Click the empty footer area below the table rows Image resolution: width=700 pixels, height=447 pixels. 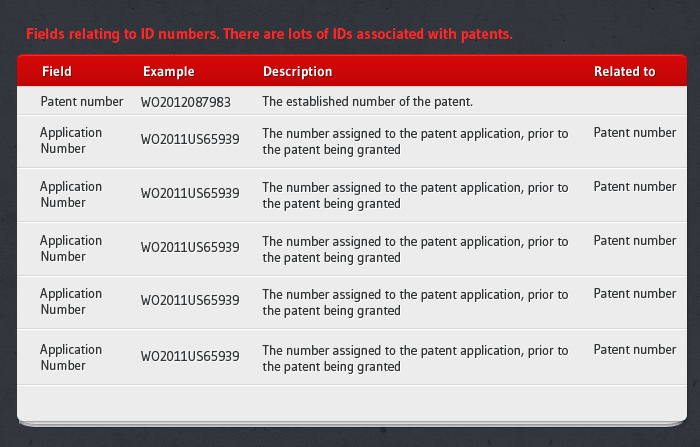(x=350, y=402)
